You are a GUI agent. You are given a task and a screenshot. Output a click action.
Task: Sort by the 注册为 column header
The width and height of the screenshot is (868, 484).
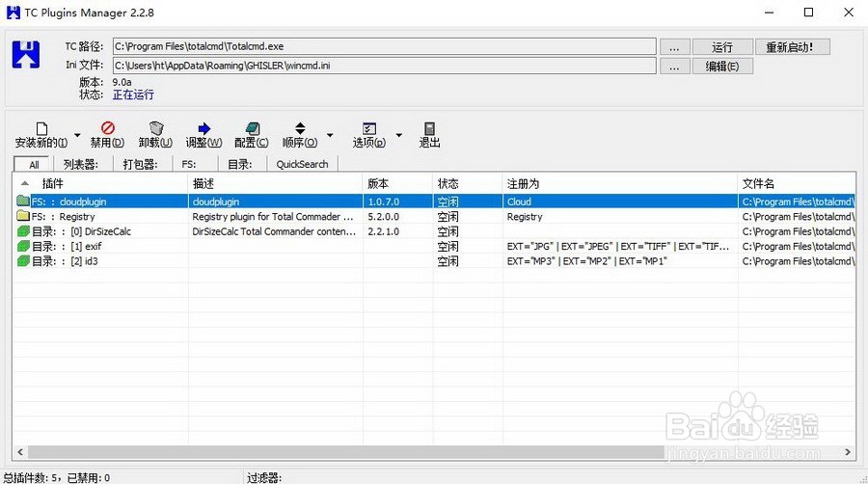coord(620,183)
